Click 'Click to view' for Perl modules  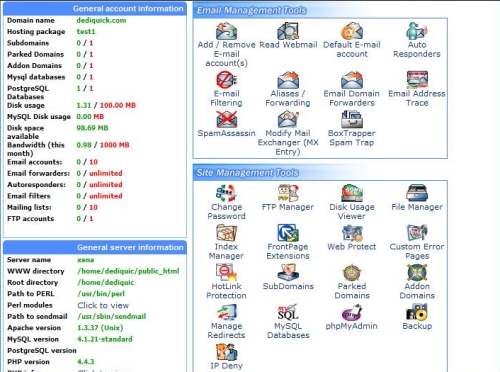(x=103, y=305)
